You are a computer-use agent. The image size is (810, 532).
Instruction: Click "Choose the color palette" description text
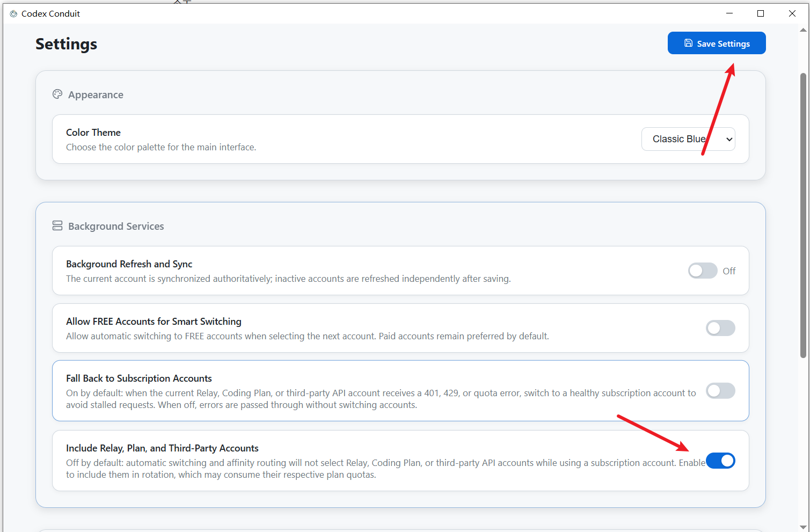pyautogui.click(x=161, y=147)
